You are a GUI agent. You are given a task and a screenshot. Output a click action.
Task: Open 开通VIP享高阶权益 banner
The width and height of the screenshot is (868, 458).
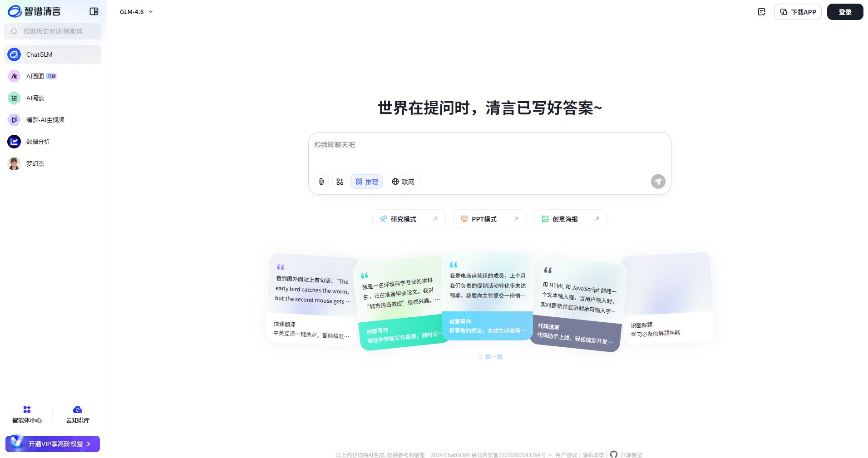point(52,443)
